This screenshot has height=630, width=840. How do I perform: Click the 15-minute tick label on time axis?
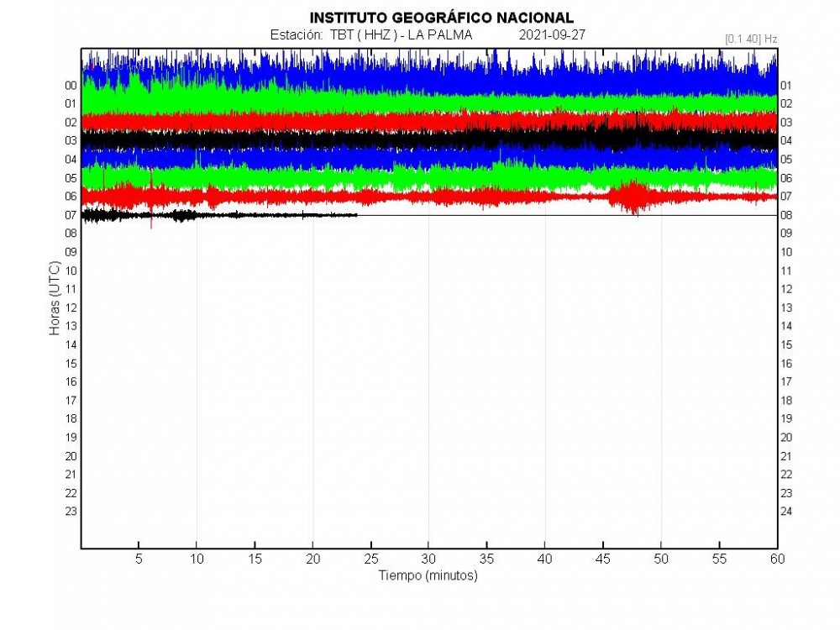pos(255,559)
